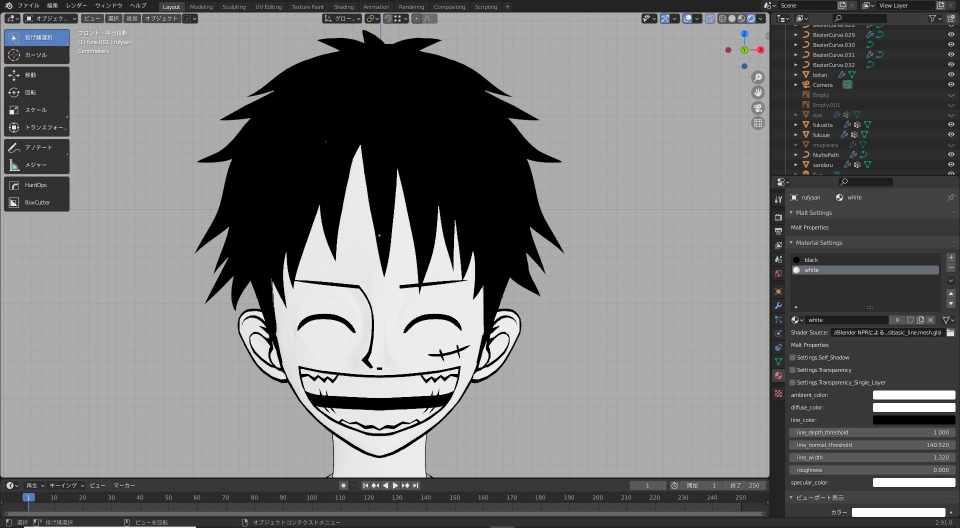This screenshot has width=960, height=528.
Task: Toggle Camera visibility eye icon
Action: [951, 85]
